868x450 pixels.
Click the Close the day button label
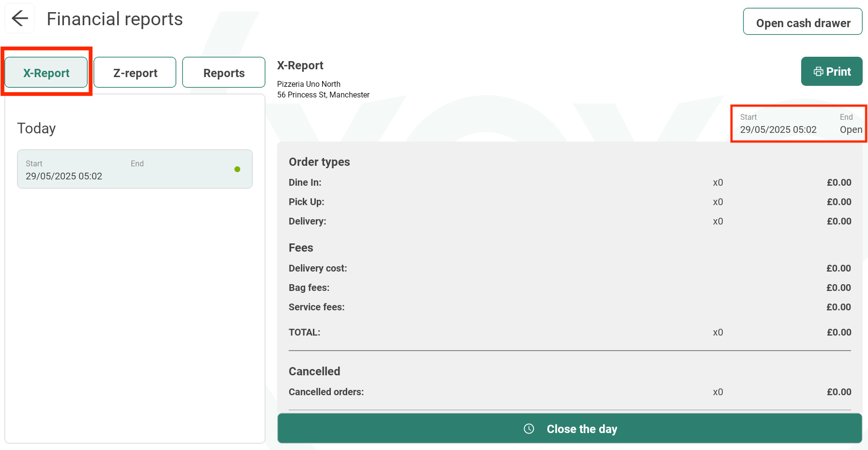click(582, 429)
